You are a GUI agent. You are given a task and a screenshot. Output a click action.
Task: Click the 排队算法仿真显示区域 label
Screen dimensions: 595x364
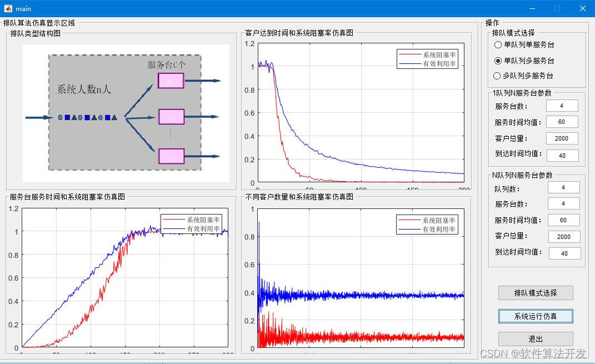tap(39, 23)
